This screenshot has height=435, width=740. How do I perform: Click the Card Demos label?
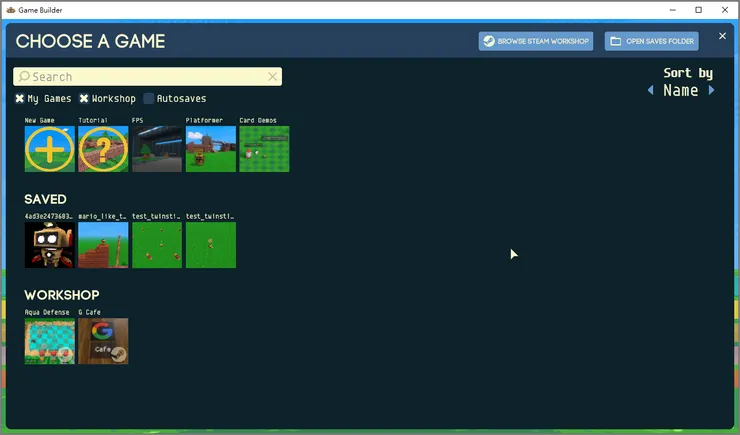point(258,120)
